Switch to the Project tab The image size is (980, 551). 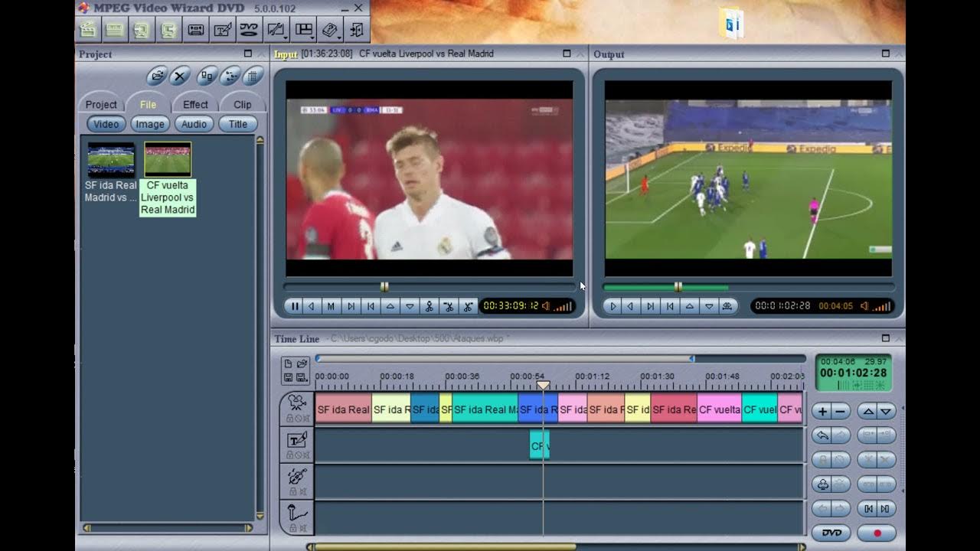click(101, 104)
